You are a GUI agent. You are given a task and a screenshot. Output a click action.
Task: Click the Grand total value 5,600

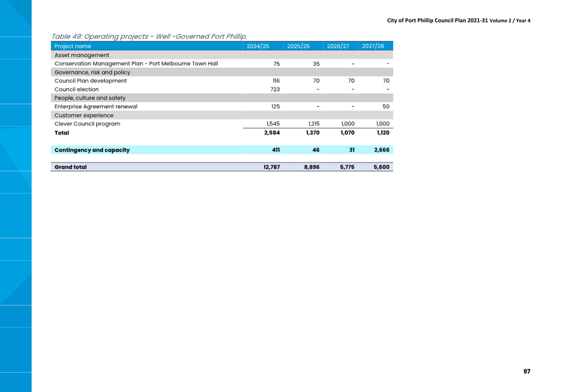[x=382, y=167]
